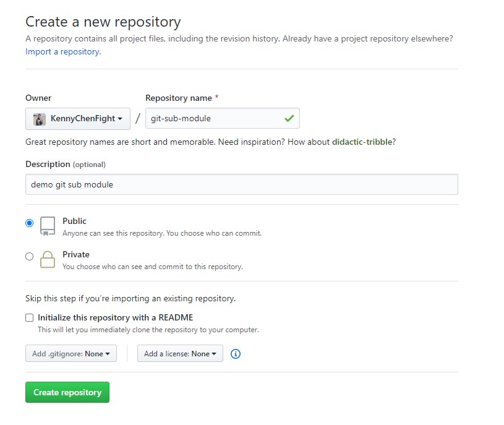Open the Add a license: None dropdown

tap(179, 353)
